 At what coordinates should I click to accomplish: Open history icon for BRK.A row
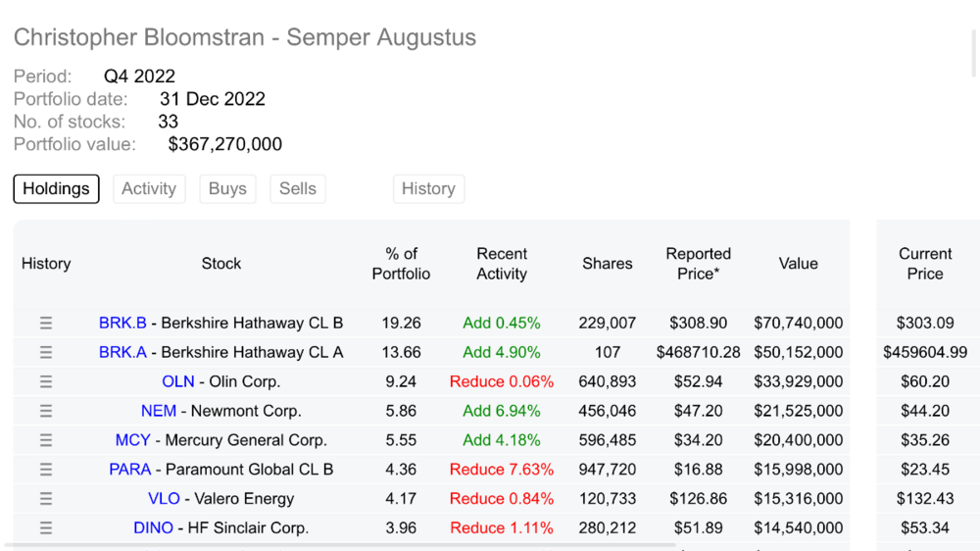pos(46,352)
